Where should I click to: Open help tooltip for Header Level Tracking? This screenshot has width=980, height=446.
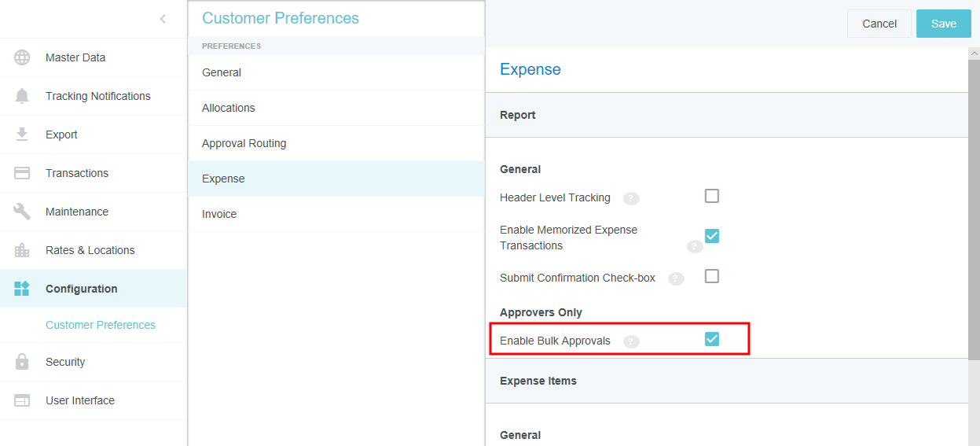point(631,198)
